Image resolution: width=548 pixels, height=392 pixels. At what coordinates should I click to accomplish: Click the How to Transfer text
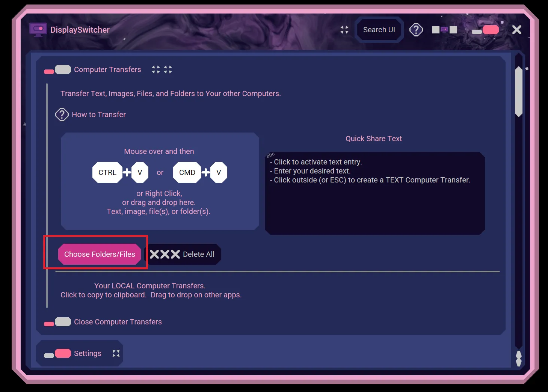pyautogui.click(x=99, y=115)
